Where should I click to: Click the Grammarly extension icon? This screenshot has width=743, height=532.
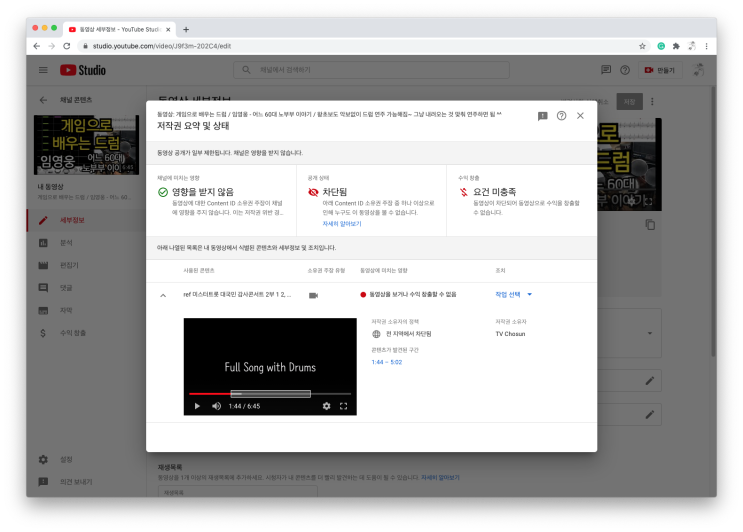(x=661, y=46)
